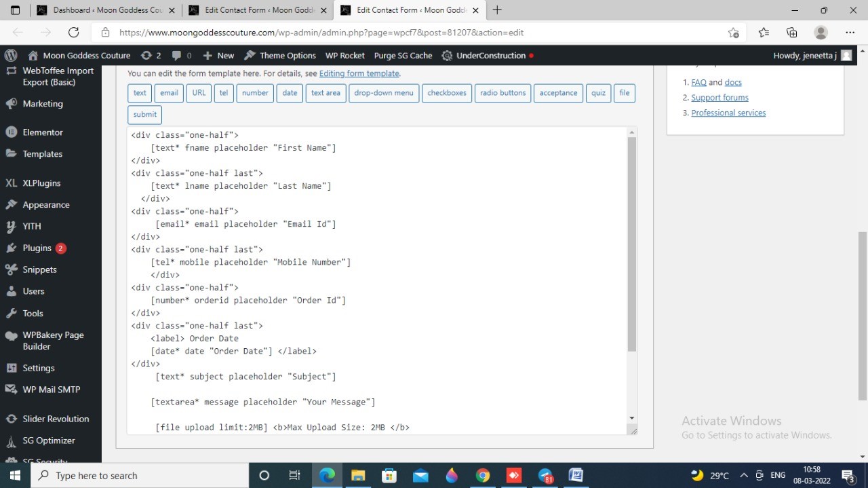The height and width of the screenshot is (488, 868).
Task: Insert a text area tag
Action: click(x=325, y=93)
